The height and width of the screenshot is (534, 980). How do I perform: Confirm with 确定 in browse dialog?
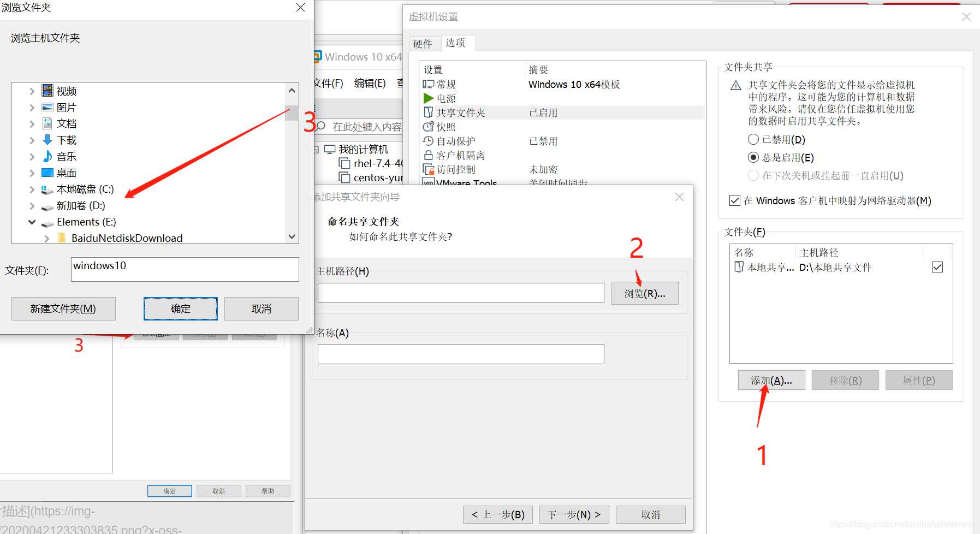(181, 308)
